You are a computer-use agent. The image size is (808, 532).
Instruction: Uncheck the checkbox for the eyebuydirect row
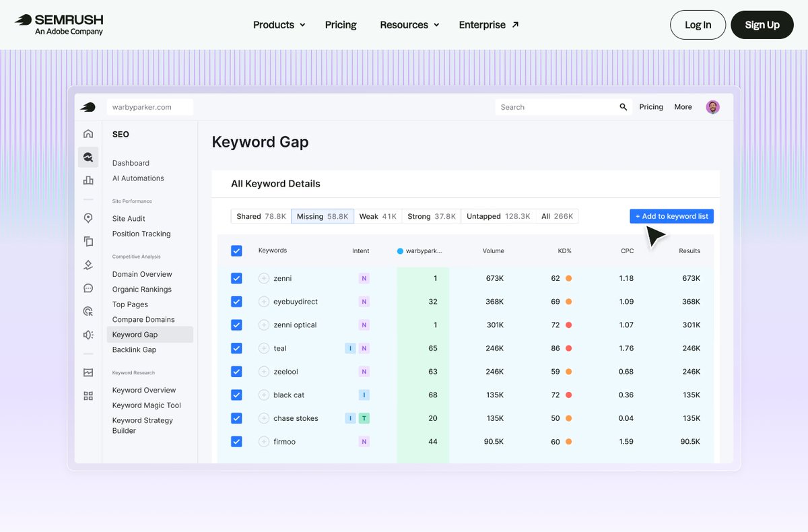[x=236, y=302]
